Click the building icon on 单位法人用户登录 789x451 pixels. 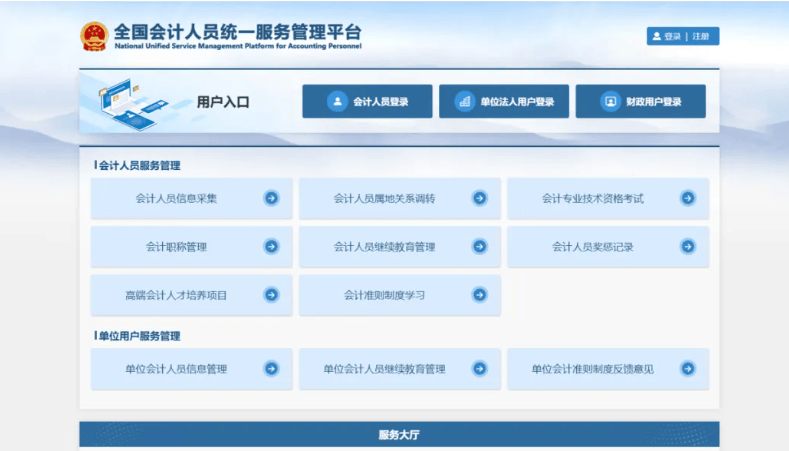[463, 101]
